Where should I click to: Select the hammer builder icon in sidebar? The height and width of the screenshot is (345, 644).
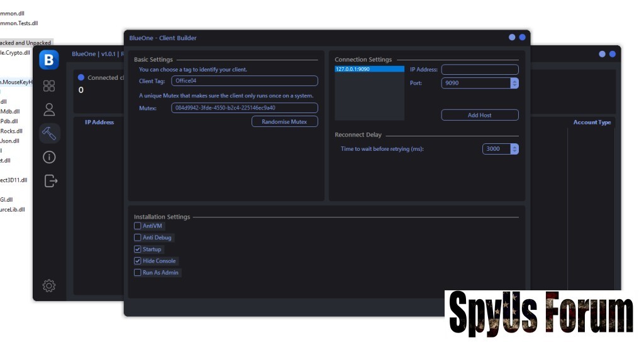(x=49, y=133)
